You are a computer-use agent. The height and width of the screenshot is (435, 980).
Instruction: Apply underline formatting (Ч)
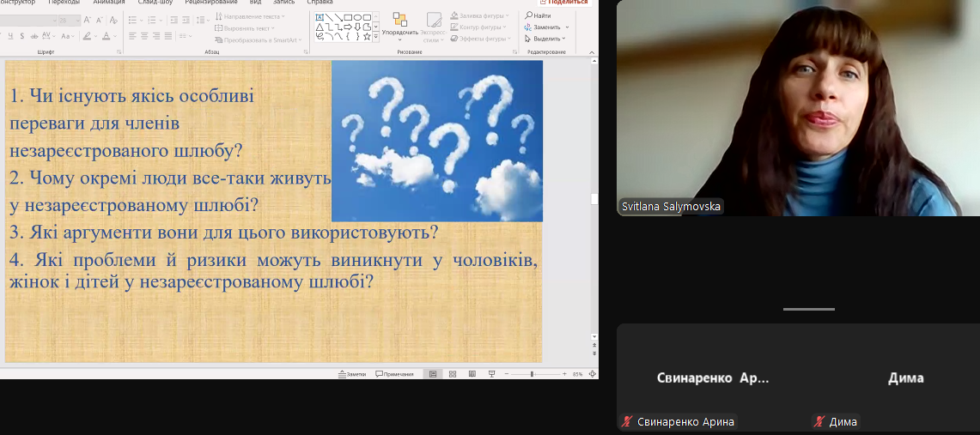(10, 36)
